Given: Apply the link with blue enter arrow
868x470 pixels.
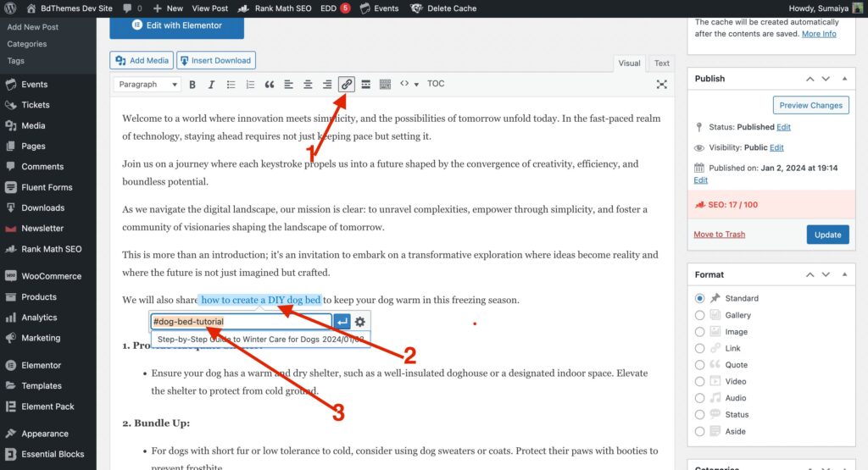Looking at the screenshot, I should tap(342, 321).
